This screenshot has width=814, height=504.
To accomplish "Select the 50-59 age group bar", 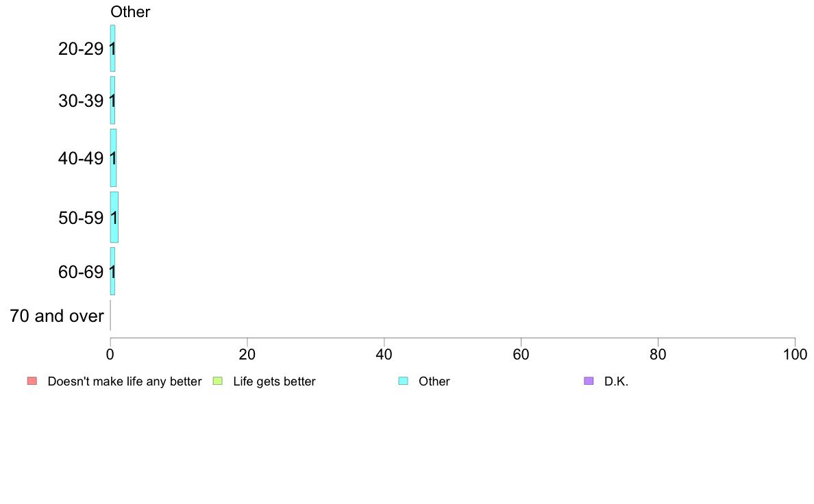I will (x=114, y=217).
